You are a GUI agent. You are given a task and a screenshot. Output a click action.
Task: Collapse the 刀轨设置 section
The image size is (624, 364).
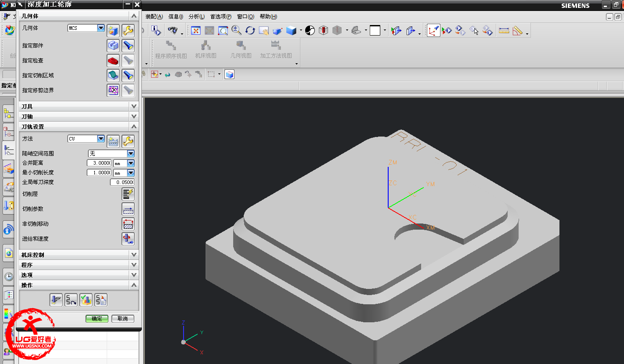click(134, 126)
